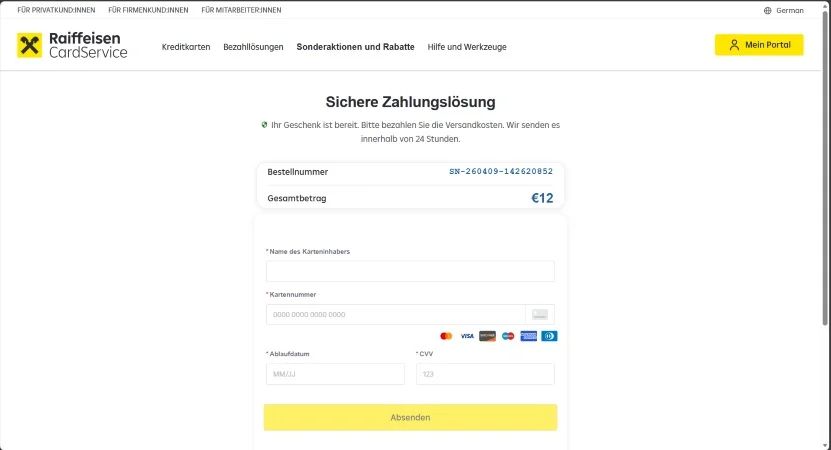Screen dimensions: 831x450
Task: Open Sonderaktionen und Rabatte menu
Action: tap(355, 47)
